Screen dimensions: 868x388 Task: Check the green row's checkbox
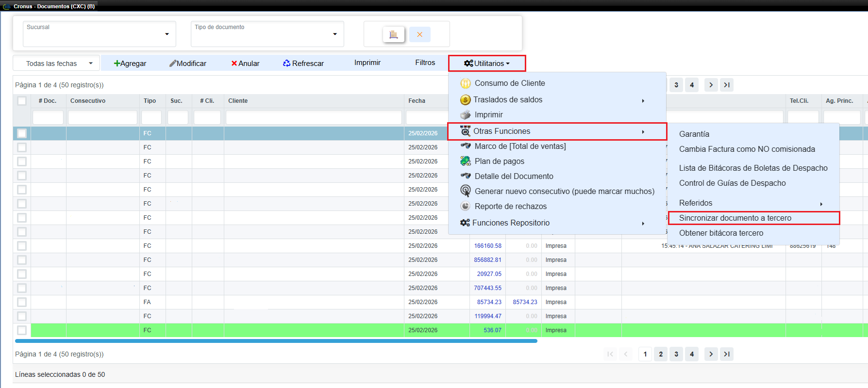click(x=22, y=330)
